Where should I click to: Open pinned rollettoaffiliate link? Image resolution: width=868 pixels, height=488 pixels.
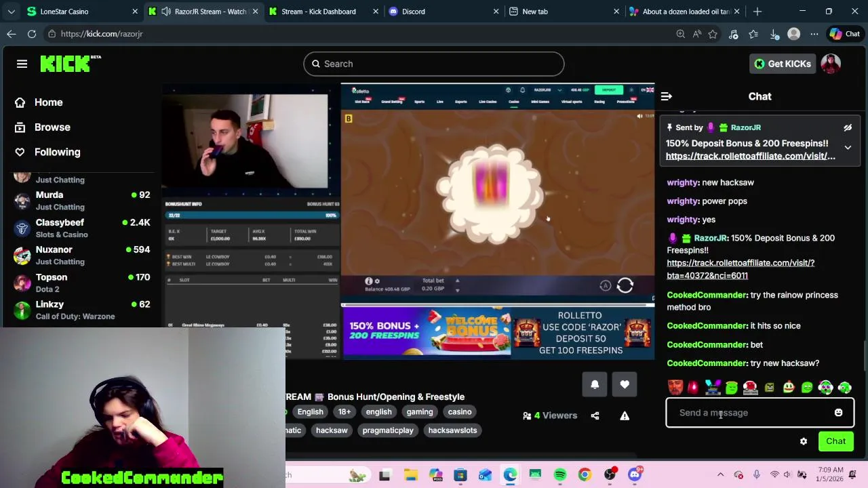[x=750, y=156]
